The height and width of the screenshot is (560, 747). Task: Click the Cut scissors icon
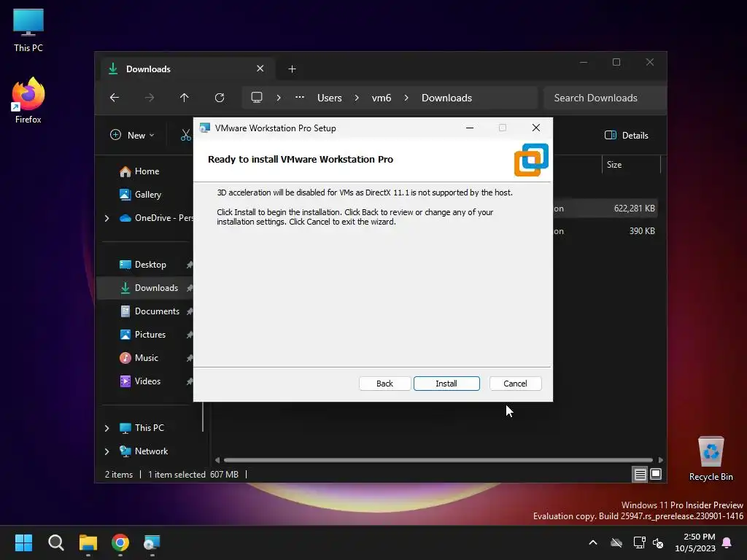(x=186, y=135)
